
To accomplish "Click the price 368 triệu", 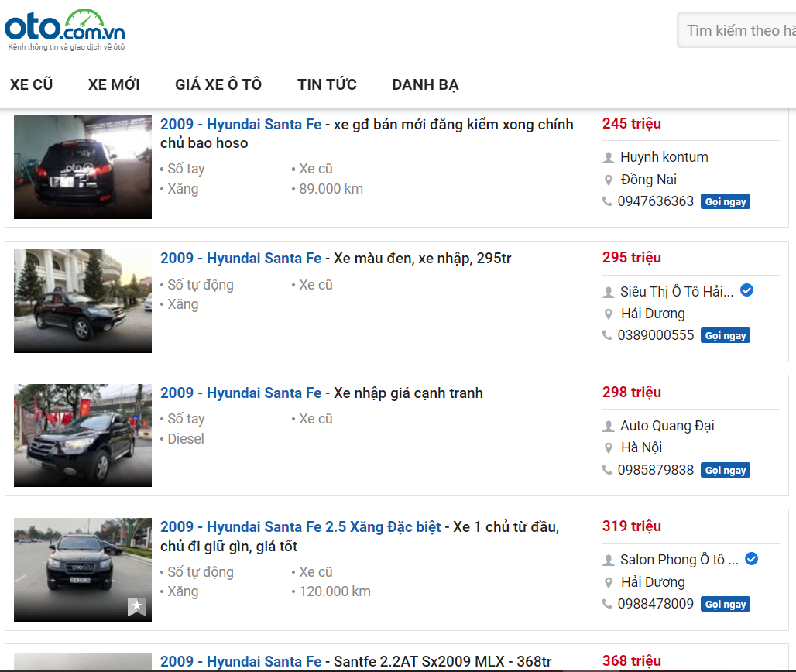I will point(632,660).
